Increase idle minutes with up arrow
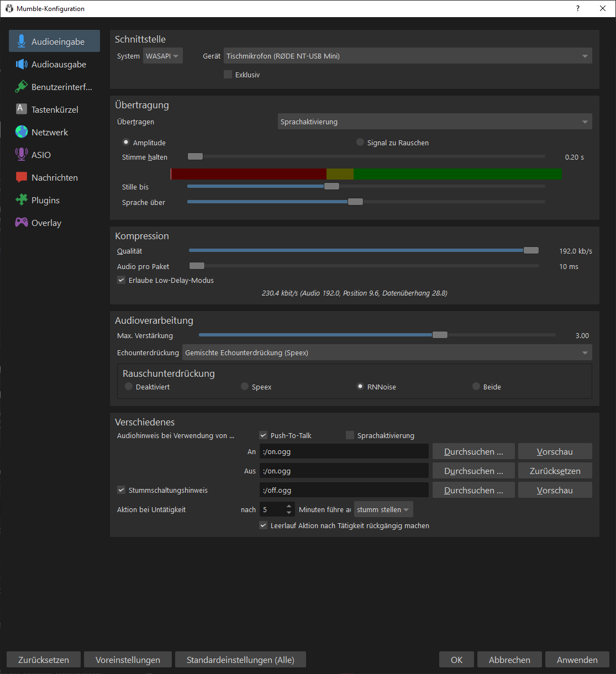616x674 pixels. click(289, 506)
